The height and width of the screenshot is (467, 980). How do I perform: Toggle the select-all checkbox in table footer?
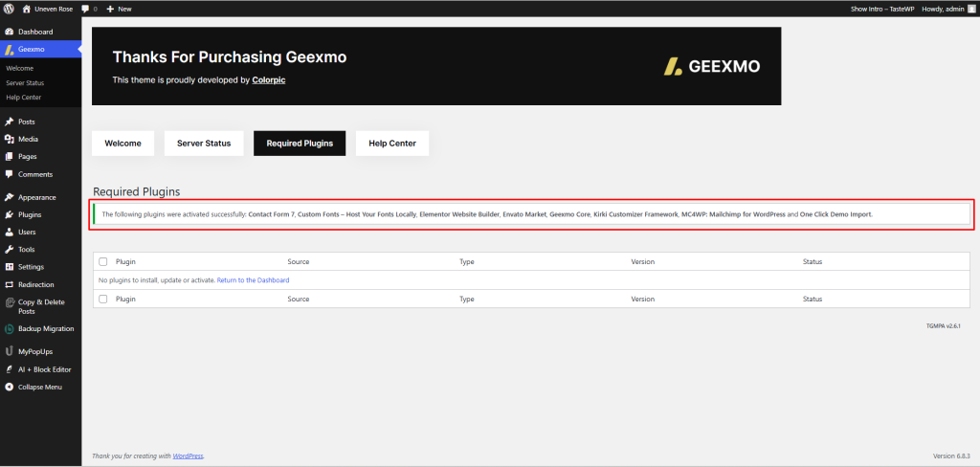point(103,299)
